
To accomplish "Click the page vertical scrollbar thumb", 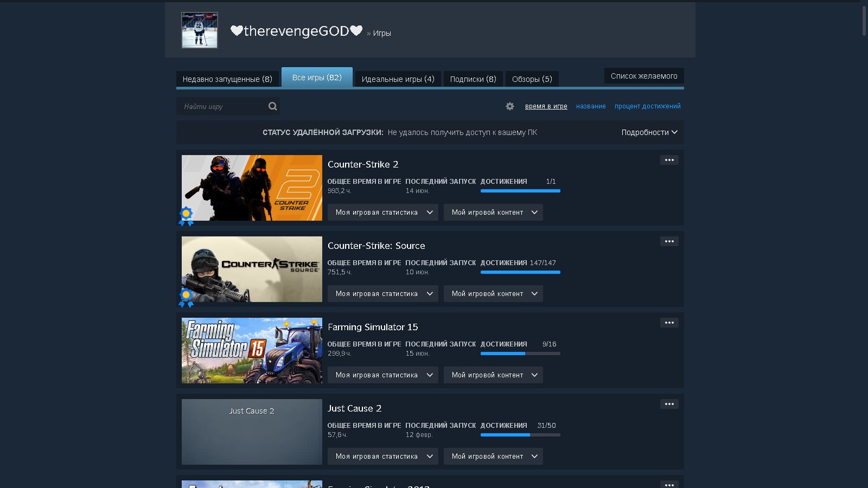I will pyautogui.click(x=864, y=21).
